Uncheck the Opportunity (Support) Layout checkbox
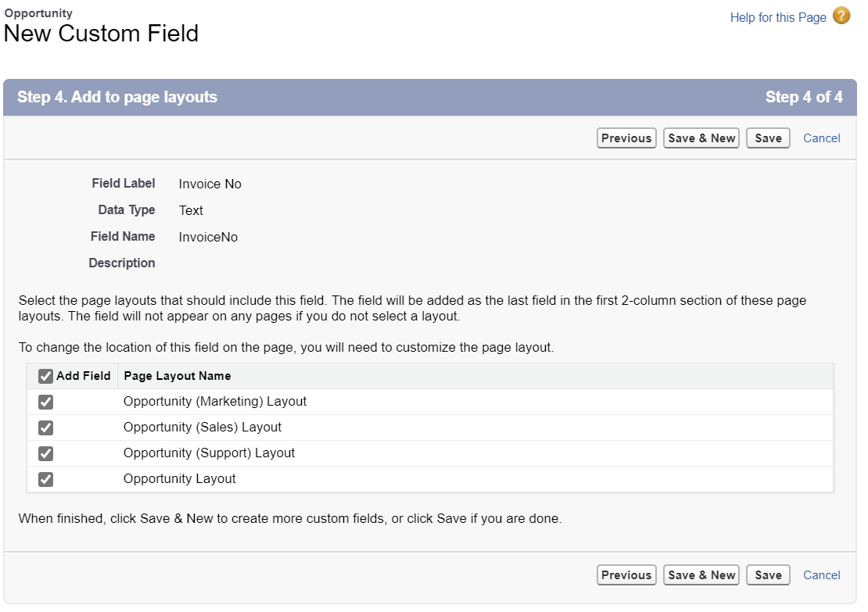Viewport: 868px width, 612px height. (x=46, y=453)
